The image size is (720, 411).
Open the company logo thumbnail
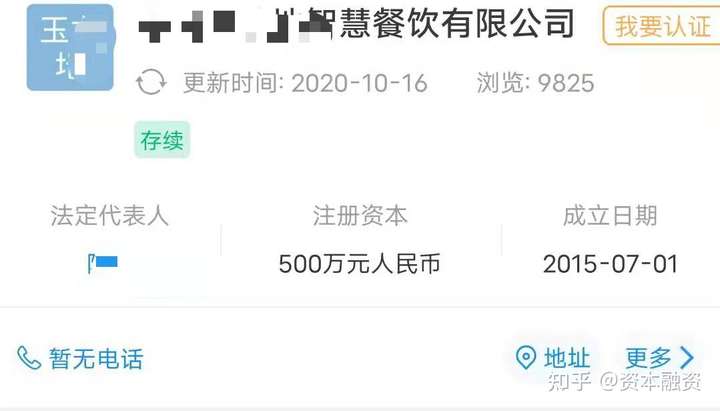click(70, 47)
